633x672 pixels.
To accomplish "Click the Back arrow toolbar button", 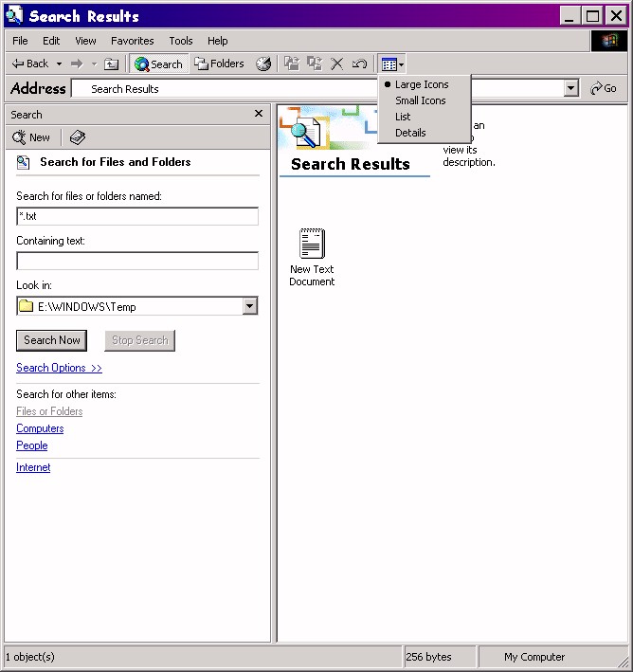I will pos(30,64).
